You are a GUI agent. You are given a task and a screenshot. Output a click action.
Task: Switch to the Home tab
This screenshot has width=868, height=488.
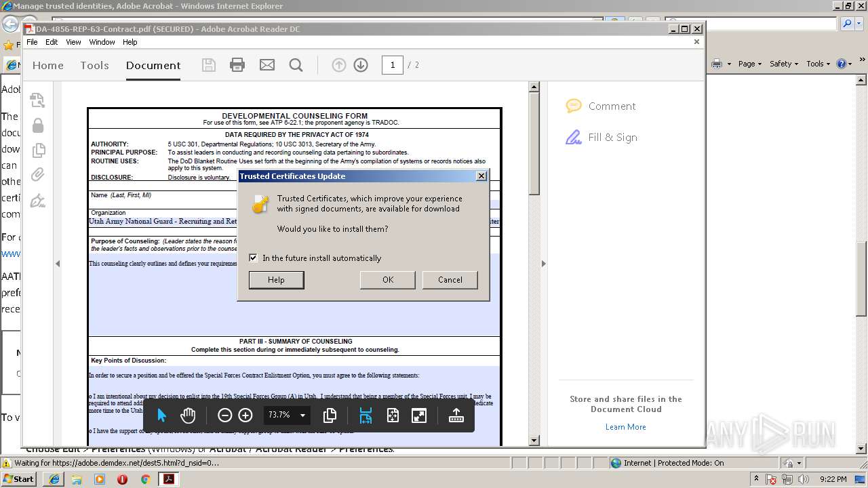[48, 65]
